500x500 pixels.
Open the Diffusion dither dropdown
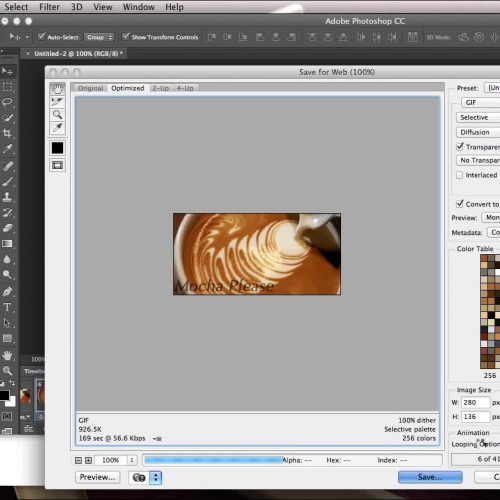[478, 132]
